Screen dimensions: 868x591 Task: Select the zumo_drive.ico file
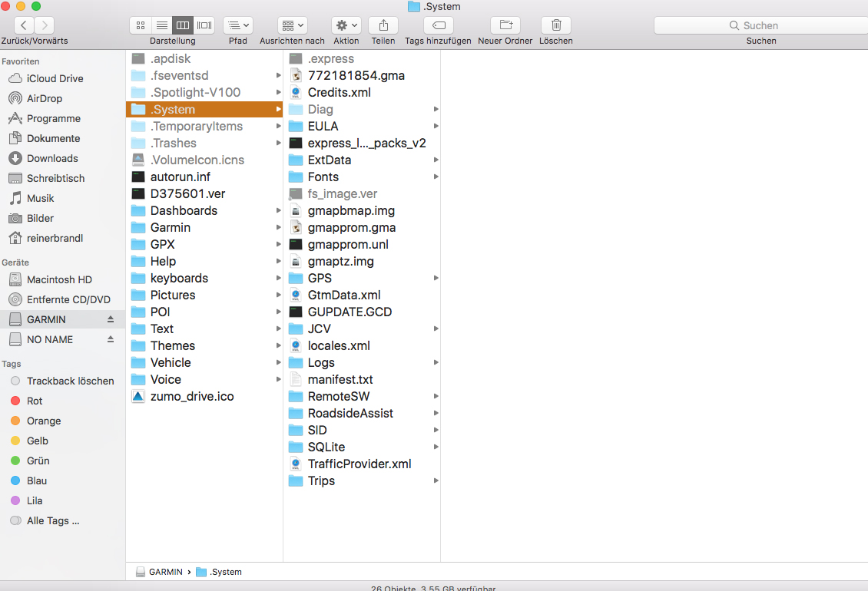click(204, 396)
